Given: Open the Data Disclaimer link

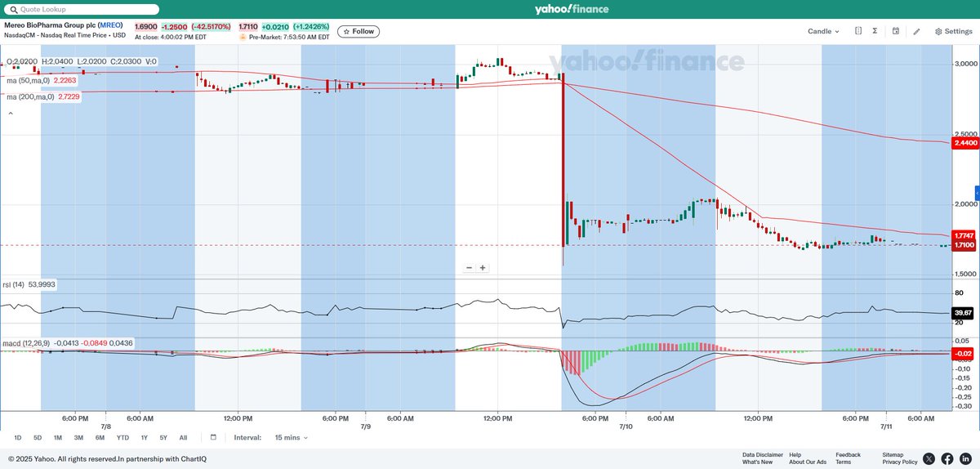Looking at the screenshot, I should tap(763, 454).
